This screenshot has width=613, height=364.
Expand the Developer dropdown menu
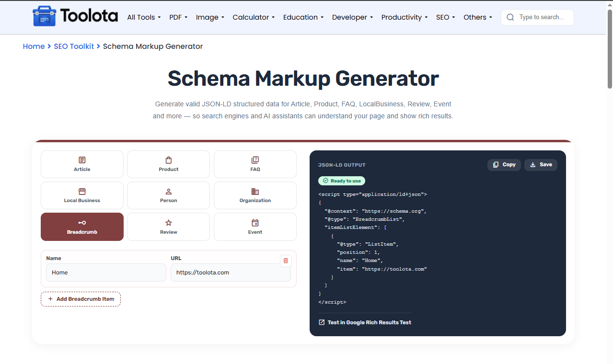click(x=353, y=17)
